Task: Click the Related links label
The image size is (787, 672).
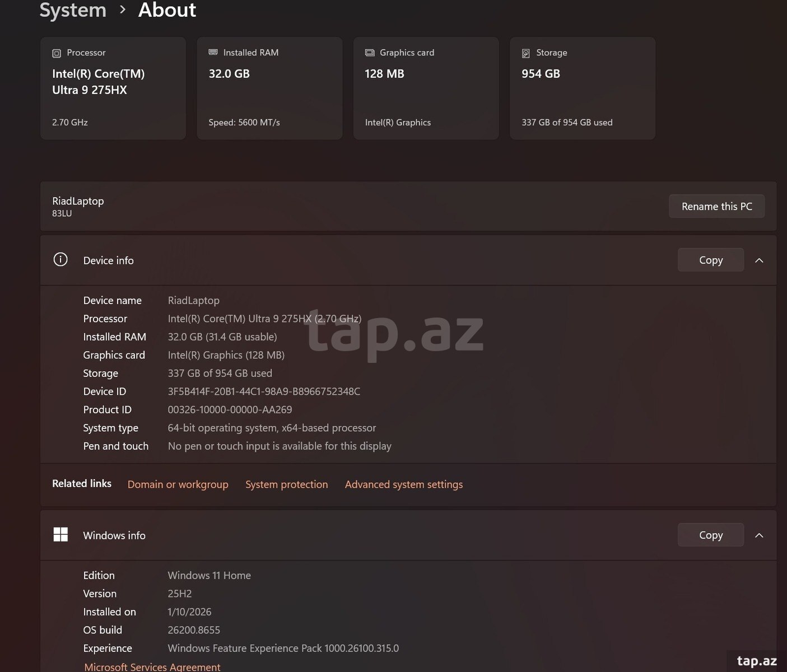Action: [x=82, y=483]
